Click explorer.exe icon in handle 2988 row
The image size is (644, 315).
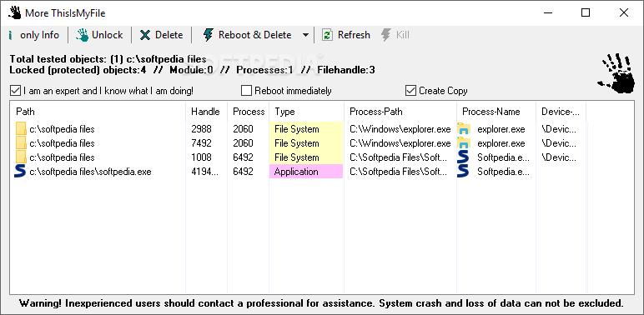[x=464, y=129]
